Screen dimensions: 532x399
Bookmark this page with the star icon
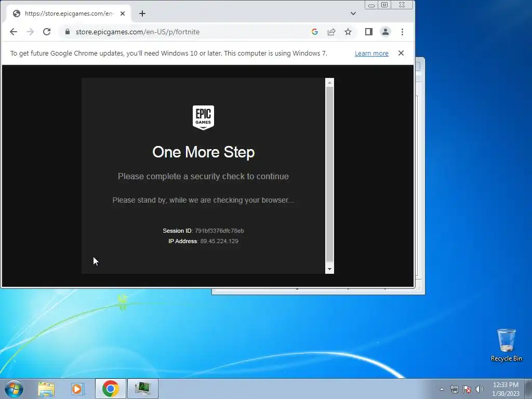click(x=348, y=32)
